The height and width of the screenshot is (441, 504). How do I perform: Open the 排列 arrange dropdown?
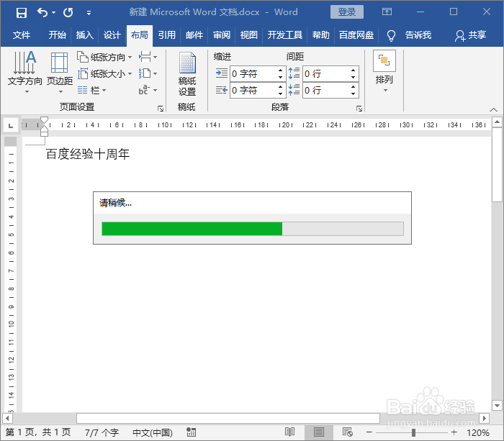point(384,72)
